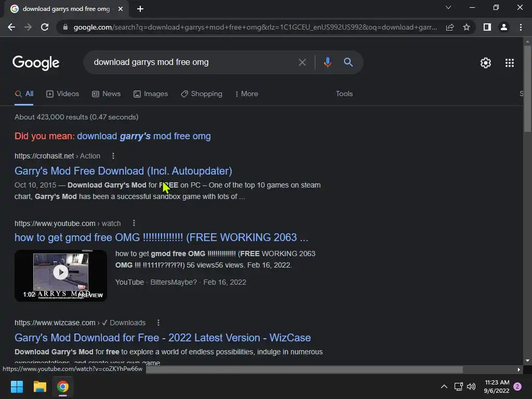Image resolution: width=532 pixels, height=399 pixels.
Task: Open volume control tray icon
Action: (471, 387)
